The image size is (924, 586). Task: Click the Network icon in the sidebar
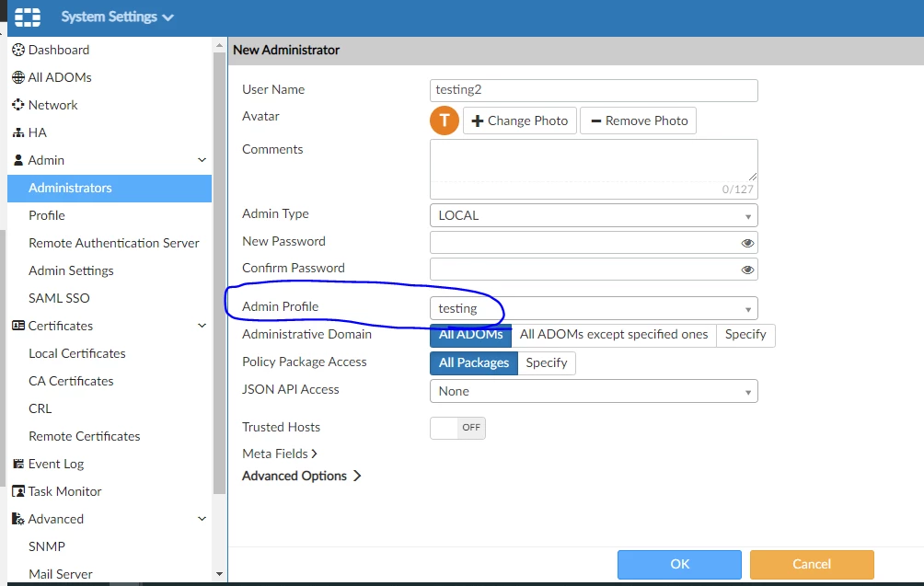coord(18,105)
